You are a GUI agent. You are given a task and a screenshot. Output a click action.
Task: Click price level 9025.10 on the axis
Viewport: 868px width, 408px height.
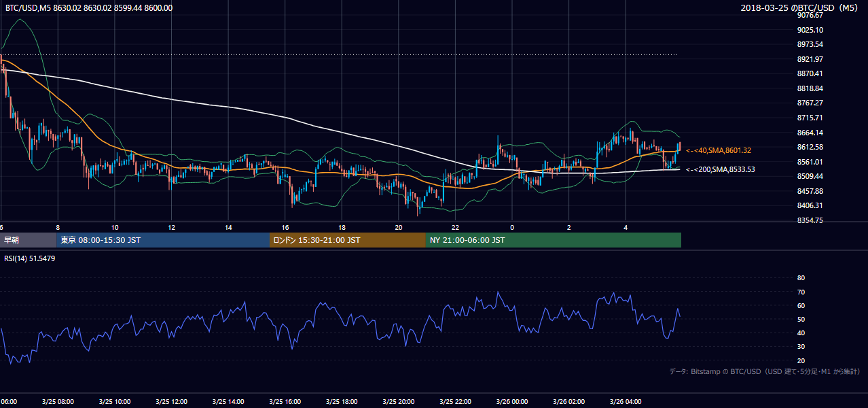pyautogui.click(x=810, y=30)
